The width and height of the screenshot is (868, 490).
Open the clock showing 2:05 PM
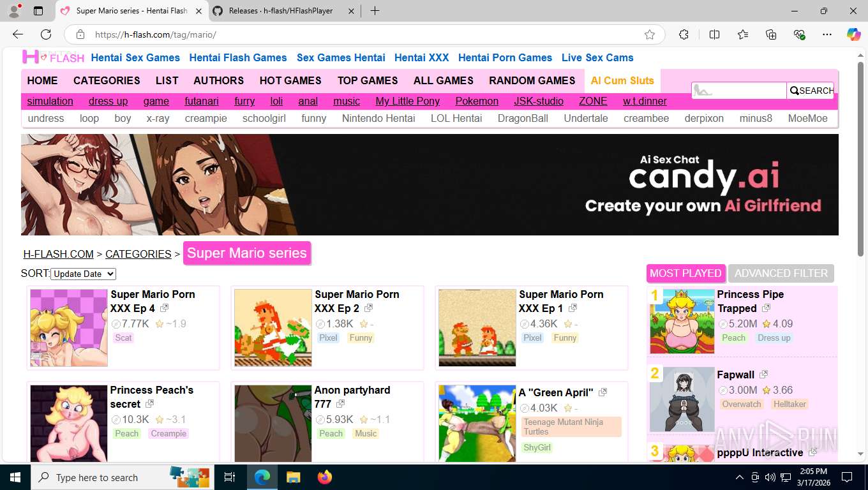click(813, 477)
